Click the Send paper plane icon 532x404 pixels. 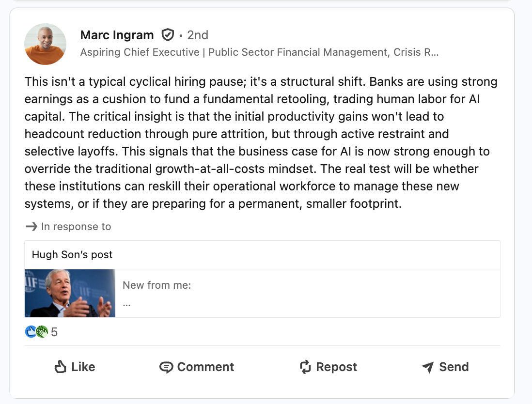pyautogui.click(x=427, y=367)
